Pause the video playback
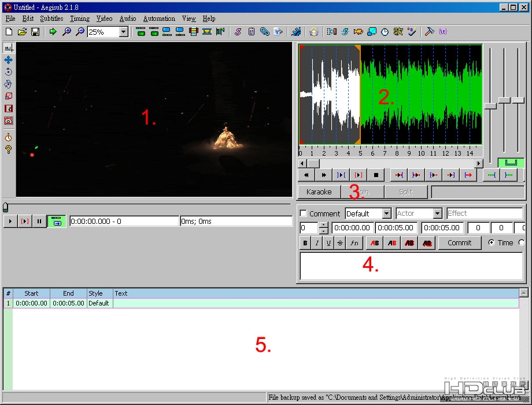 [39, 222]
